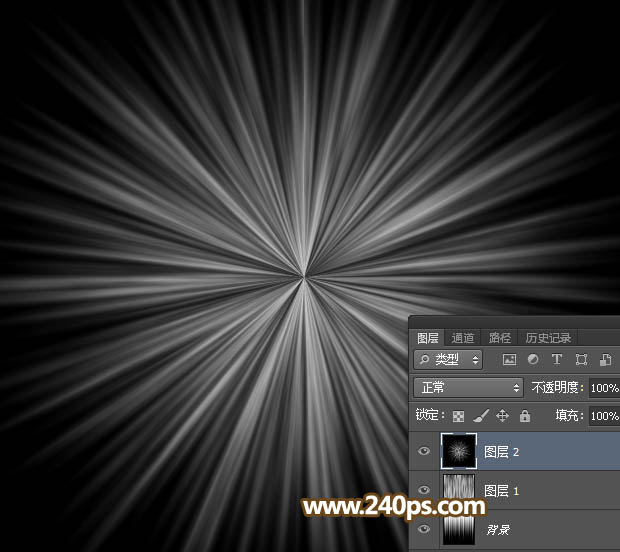Click the 填充 label

tap(569, 415)
